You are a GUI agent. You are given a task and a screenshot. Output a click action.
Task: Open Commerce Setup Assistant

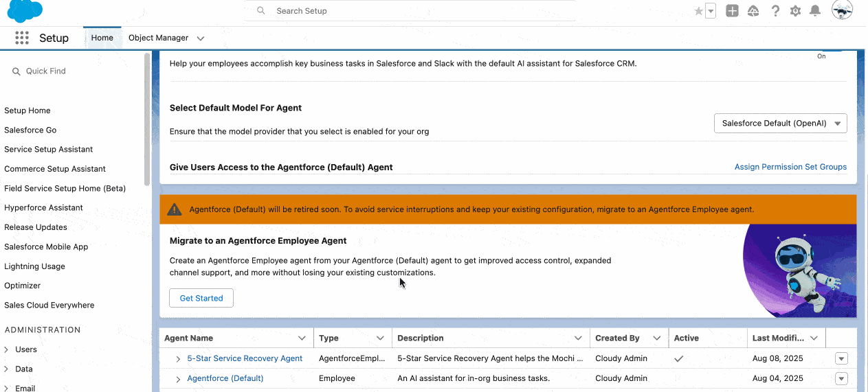(x=55, y=169)
